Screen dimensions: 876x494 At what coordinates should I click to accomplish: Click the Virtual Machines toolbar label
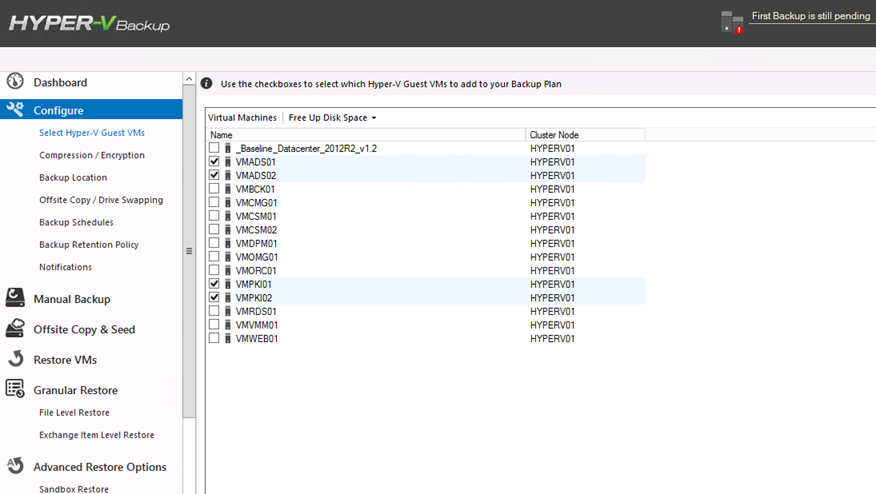click(x=242, y=117)
